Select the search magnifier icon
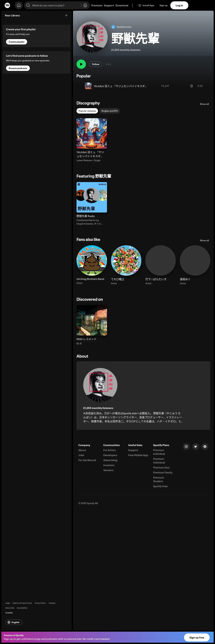The height and width of the screenshot is (644, 215). click(x=28, y=5)
